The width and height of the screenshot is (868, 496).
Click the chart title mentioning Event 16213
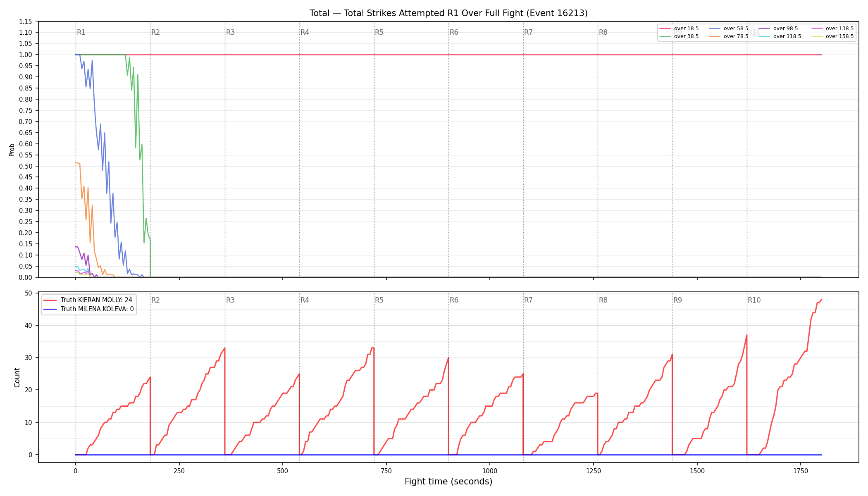click(448, 13)
